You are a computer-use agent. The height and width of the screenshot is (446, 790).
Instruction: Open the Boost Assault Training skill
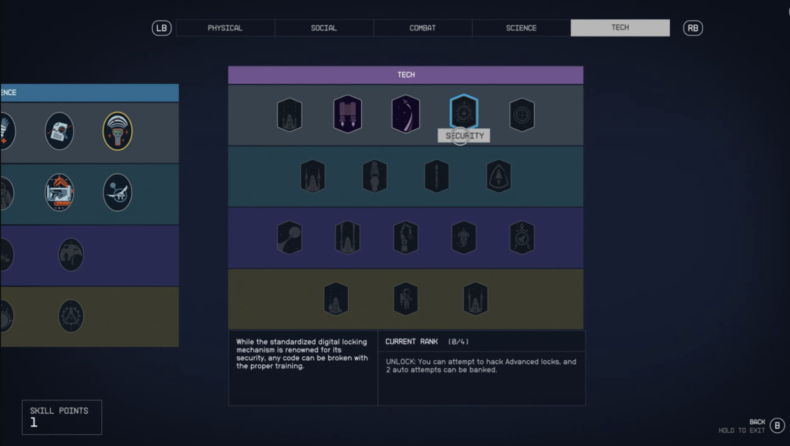click(406, 299)
